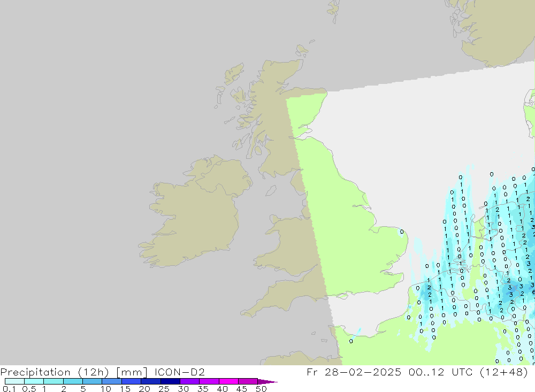This screenshot has height=392, width=535.
Task: Choose the 25–30 mm legend color swatch
Action: (170, 381)
